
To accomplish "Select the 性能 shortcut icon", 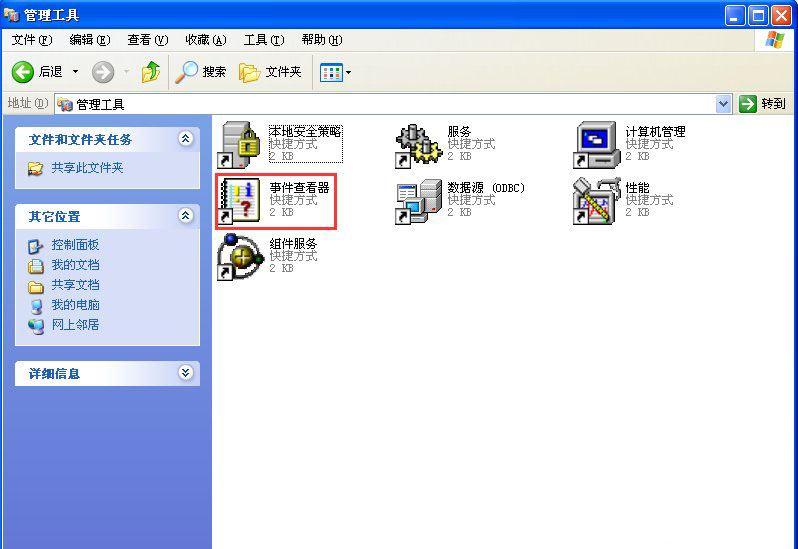I will point(596,200).
